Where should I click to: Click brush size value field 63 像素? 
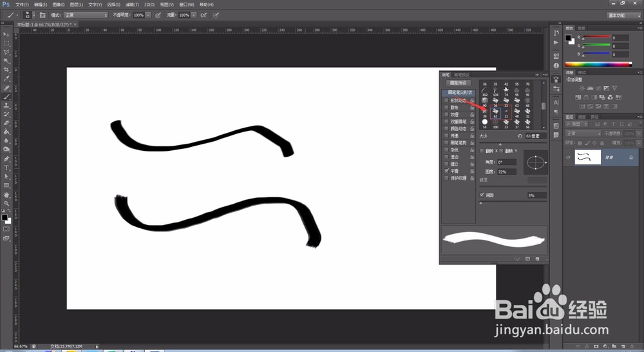pos(535,136)
